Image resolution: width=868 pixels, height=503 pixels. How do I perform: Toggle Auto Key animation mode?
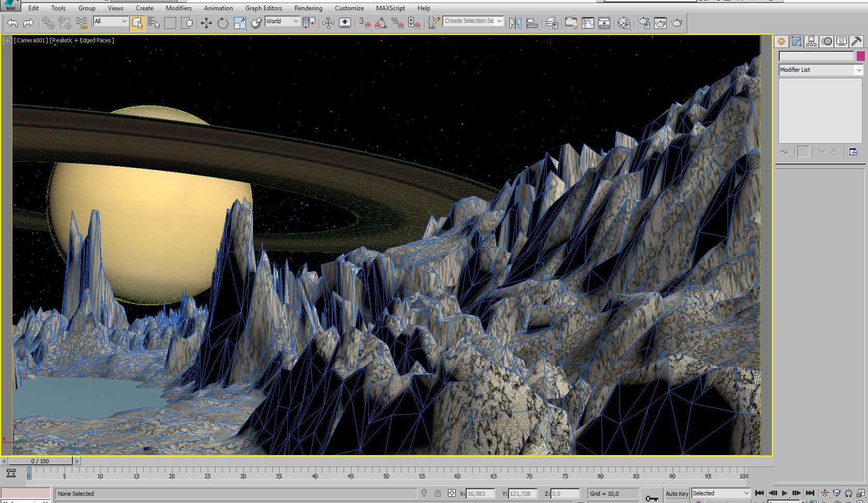coord(676,494)
